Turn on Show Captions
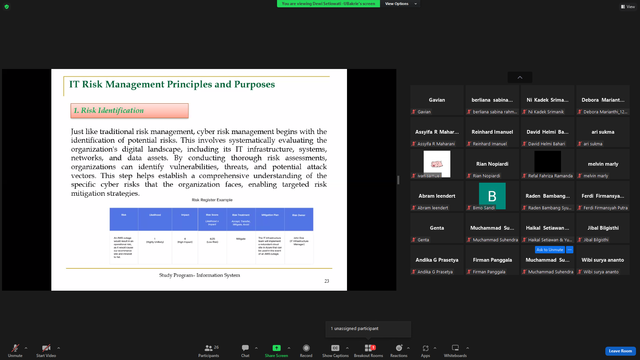Screen dimensions: 640x360 click(335, 350)
